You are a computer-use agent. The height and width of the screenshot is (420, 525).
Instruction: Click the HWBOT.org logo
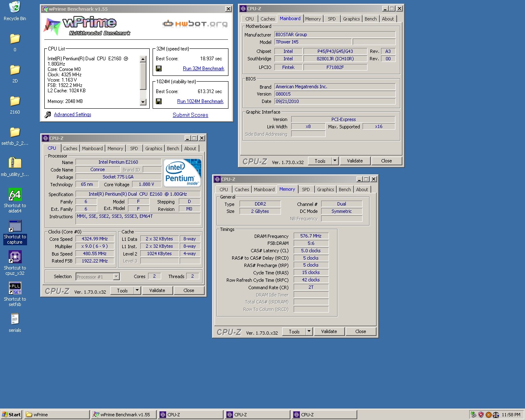point(195,24)
